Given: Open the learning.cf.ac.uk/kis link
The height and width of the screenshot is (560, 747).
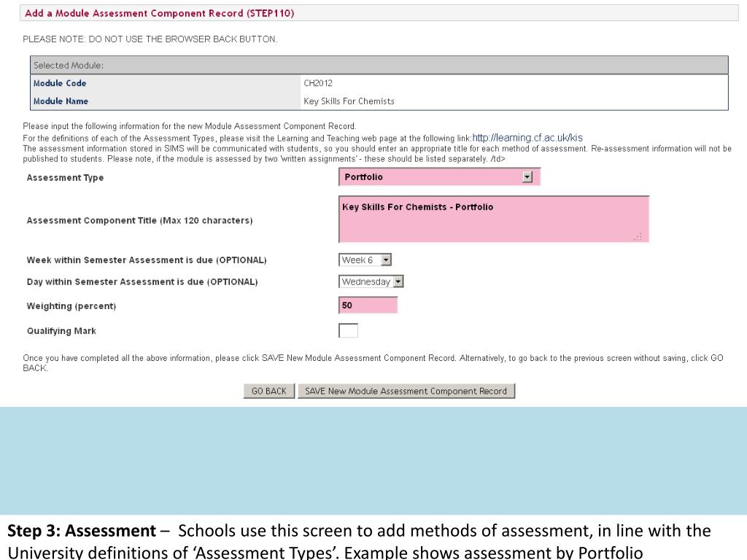Looking at the screenshot, I should [x=527, y=138].
